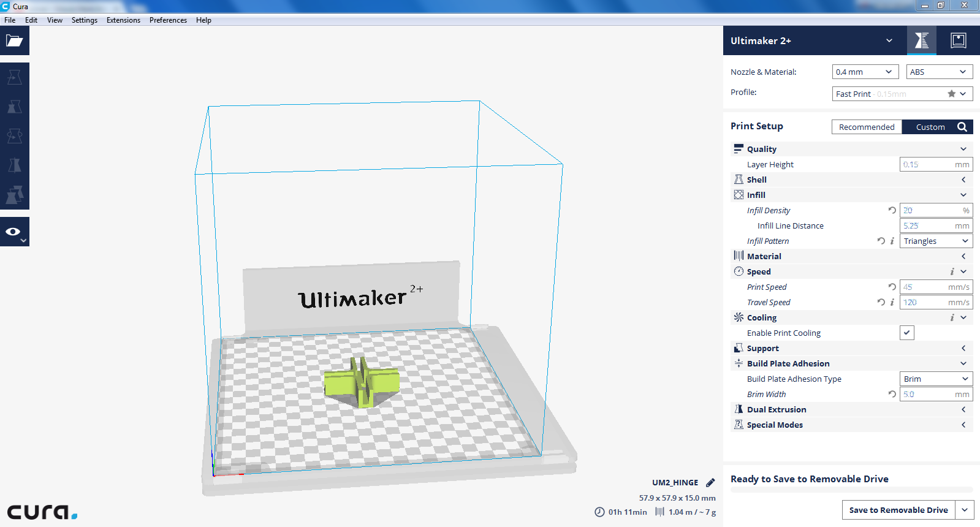This screenshot has height=527, width=980.
Task: Toggle the Enable Print Cooling checkbox
Action: tap(907, 333)
